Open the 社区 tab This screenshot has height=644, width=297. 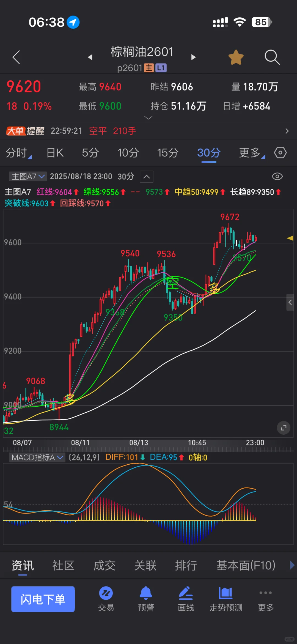coord(64,566)
